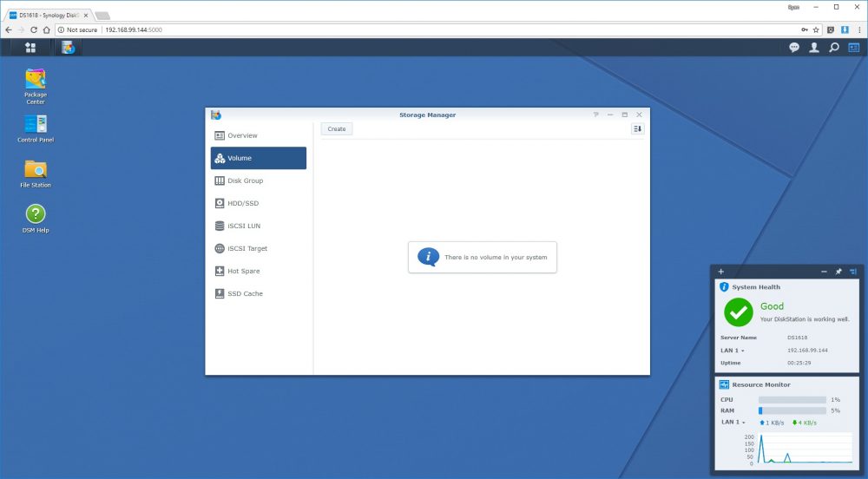Open Chrome menu three dots
The width and height of the screenshot is (868, 479).
[859, 30]
